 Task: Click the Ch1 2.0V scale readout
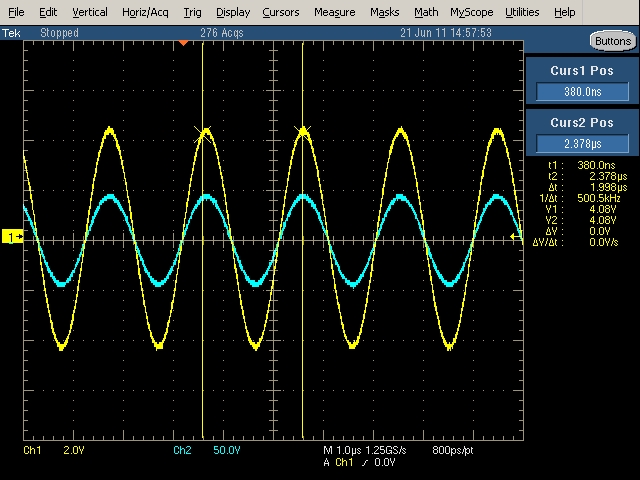point(54,450)
